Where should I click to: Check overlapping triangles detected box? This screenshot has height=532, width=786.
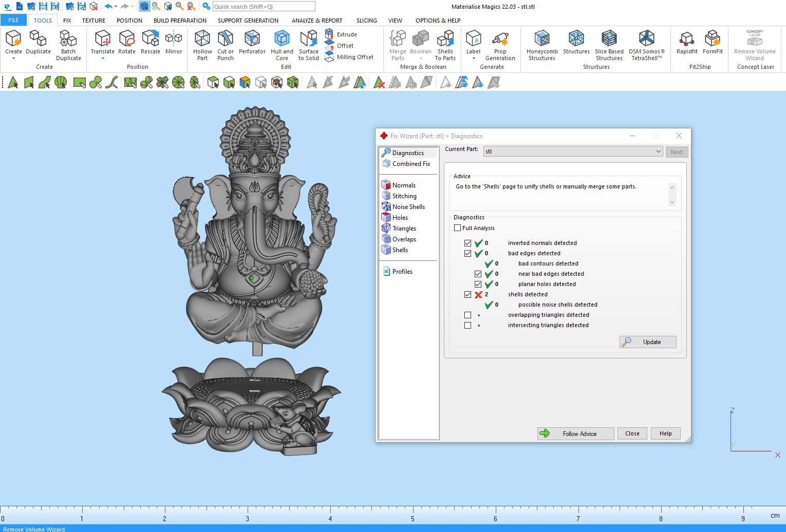pyautogui.click(x=467, y=315)
